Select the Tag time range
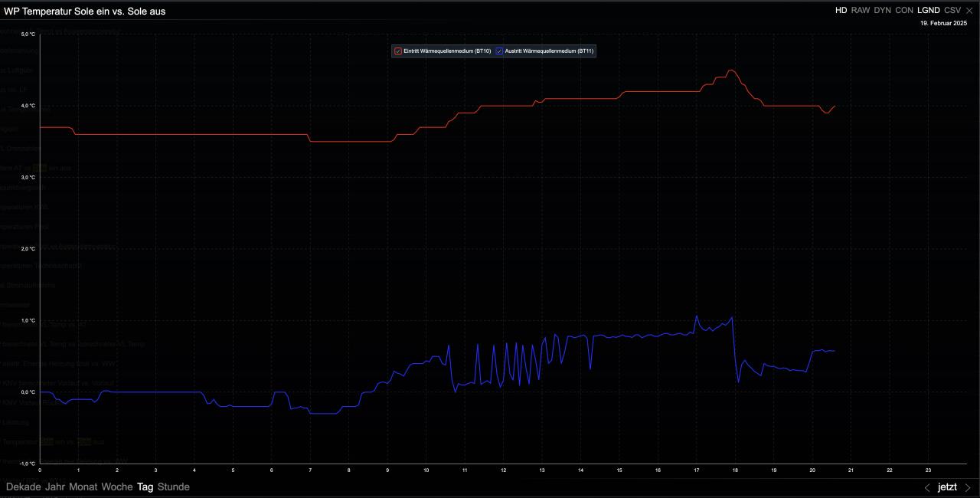Image resolution: width=980 pixels, height=498 pixels. (145, 487)
